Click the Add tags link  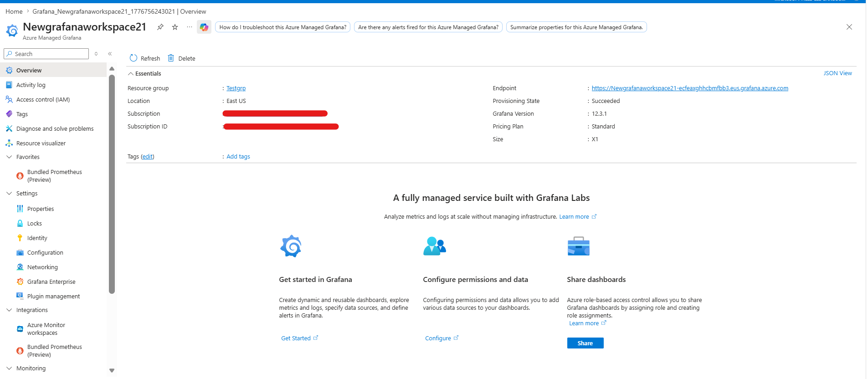(x=238, y=157)
